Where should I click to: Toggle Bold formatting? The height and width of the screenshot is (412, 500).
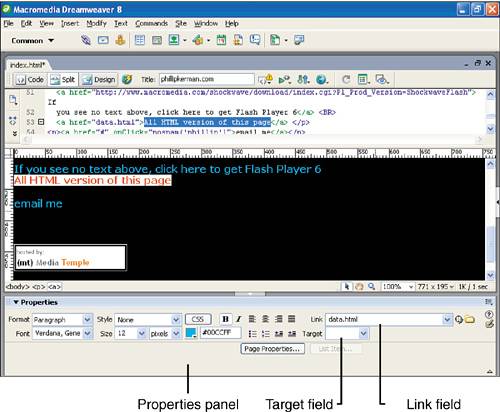225,319
